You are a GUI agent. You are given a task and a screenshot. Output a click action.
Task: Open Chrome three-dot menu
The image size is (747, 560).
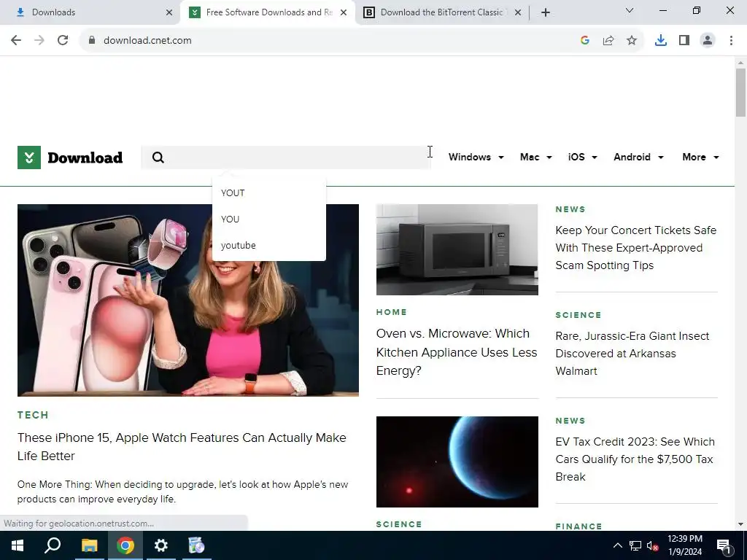click(x=731, y=41)
